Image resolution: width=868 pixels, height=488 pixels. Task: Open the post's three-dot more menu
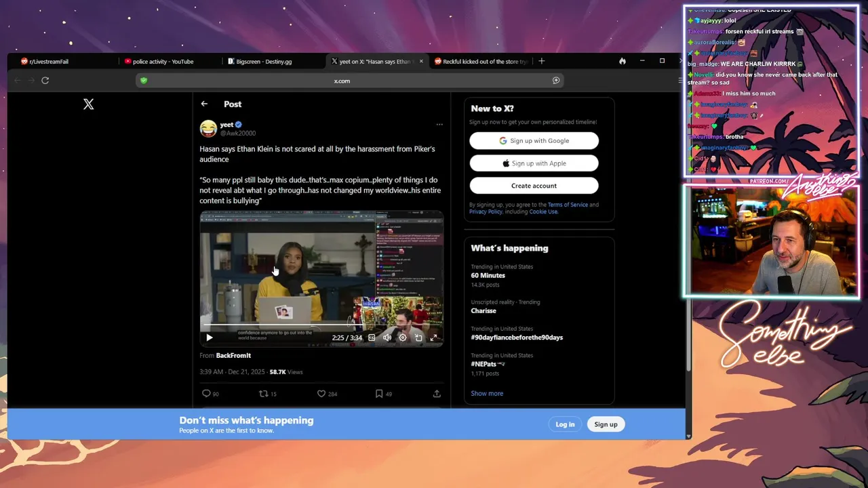pos(439,125)
